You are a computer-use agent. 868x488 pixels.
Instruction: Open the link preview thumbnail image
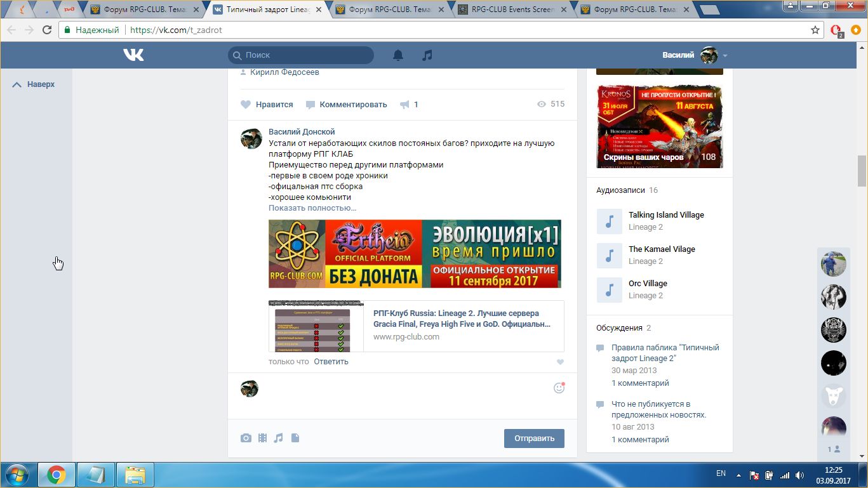(316, 326)
